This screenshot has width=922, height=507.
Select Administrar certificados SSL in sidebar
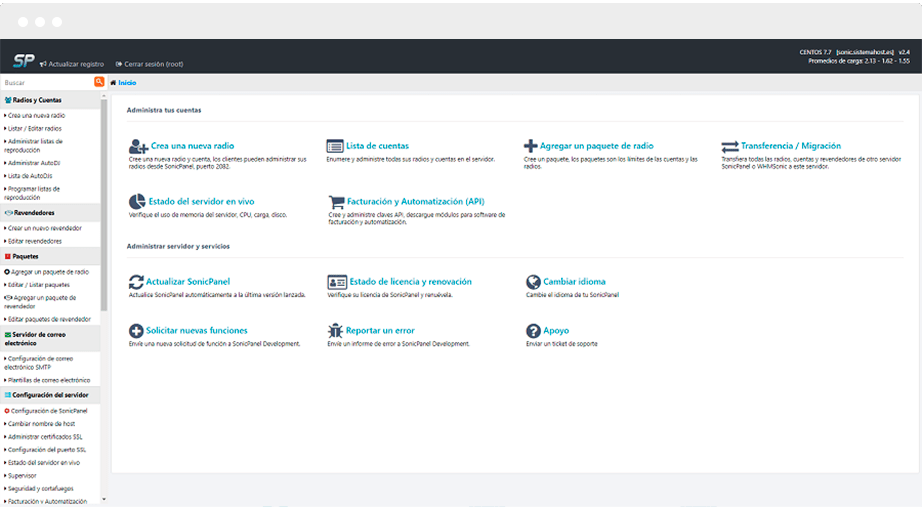coord(46,437)
